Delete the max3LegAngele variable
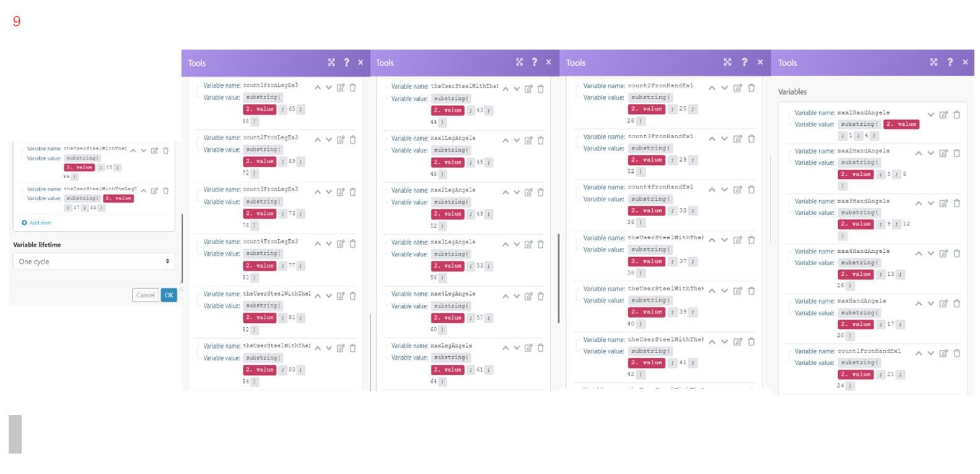Screen dimensions: 980x474 coord(540,245)
